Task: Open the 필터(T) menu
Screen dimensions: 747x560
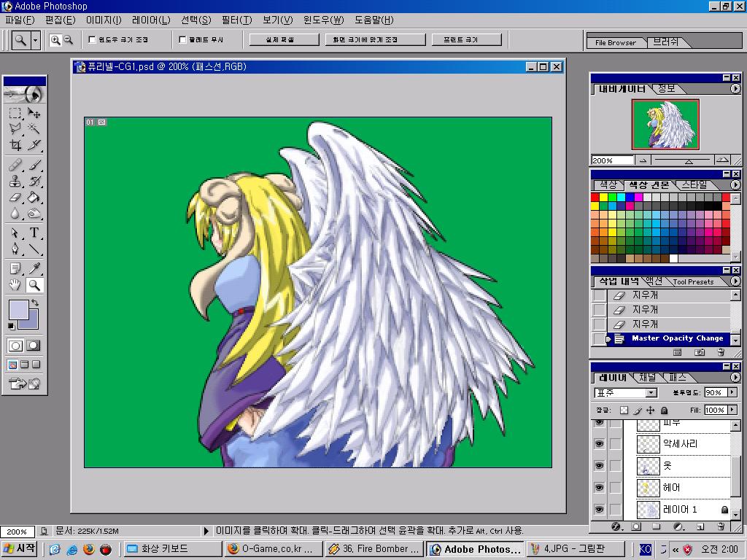Action: pos(237,20)
